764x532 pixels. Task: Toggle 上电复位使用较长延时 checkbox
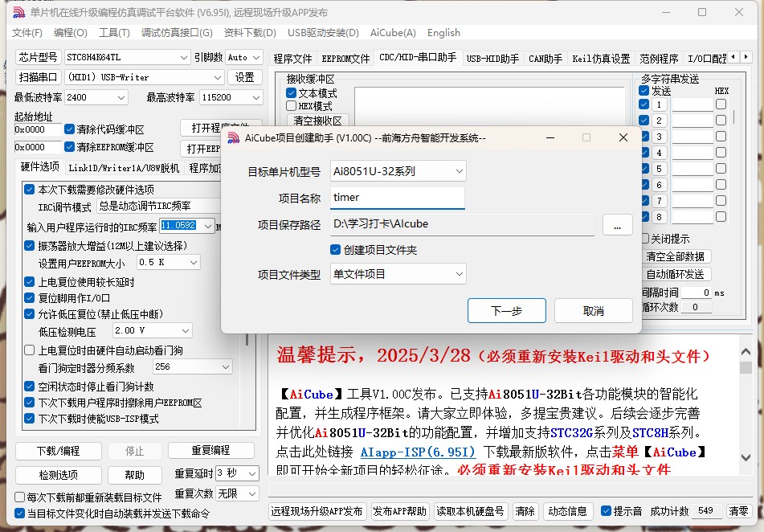(x=29, y=282)
